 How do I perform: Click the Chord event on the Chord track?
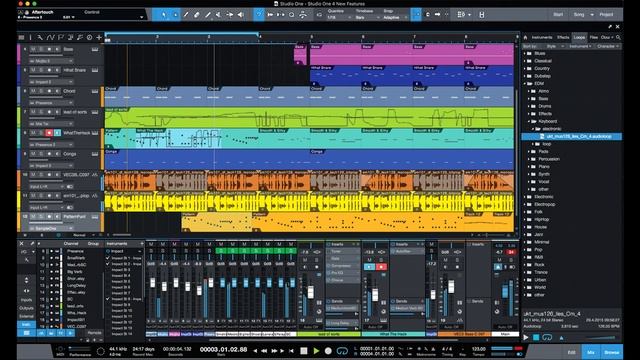(x=130, y=96)
